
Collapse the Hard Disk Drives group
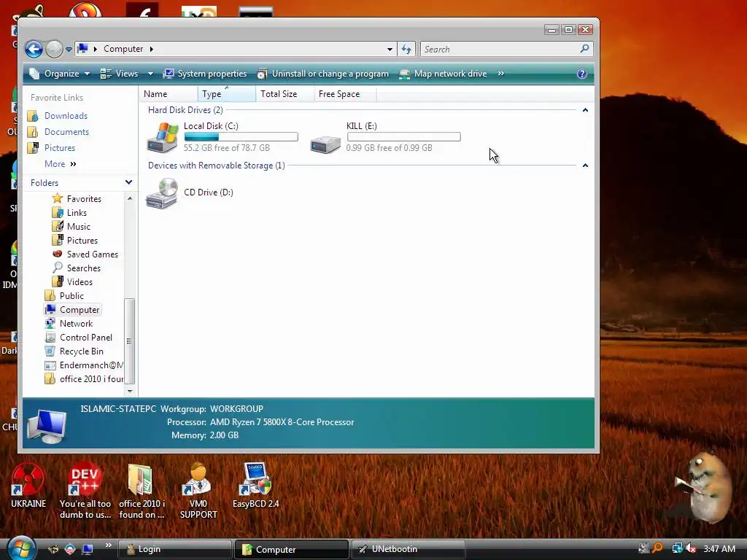[x=585, y=110]
